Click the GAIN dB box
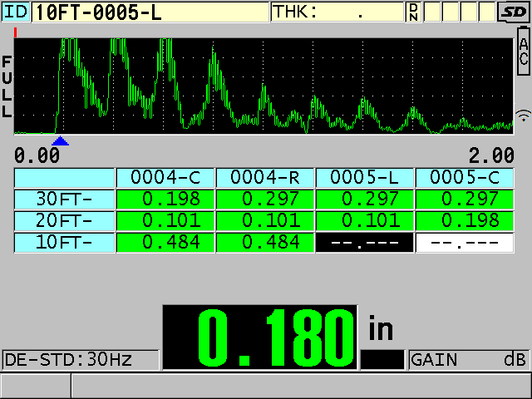The height and width of the screenshot is (399, 532). click(x=469, y=360)
